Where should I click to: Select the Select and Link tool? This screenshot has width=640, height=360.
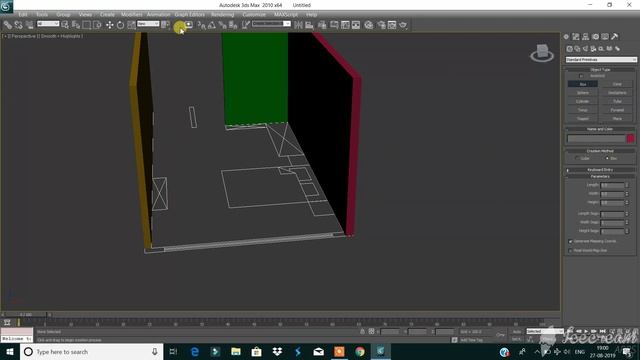coord(8,25)
